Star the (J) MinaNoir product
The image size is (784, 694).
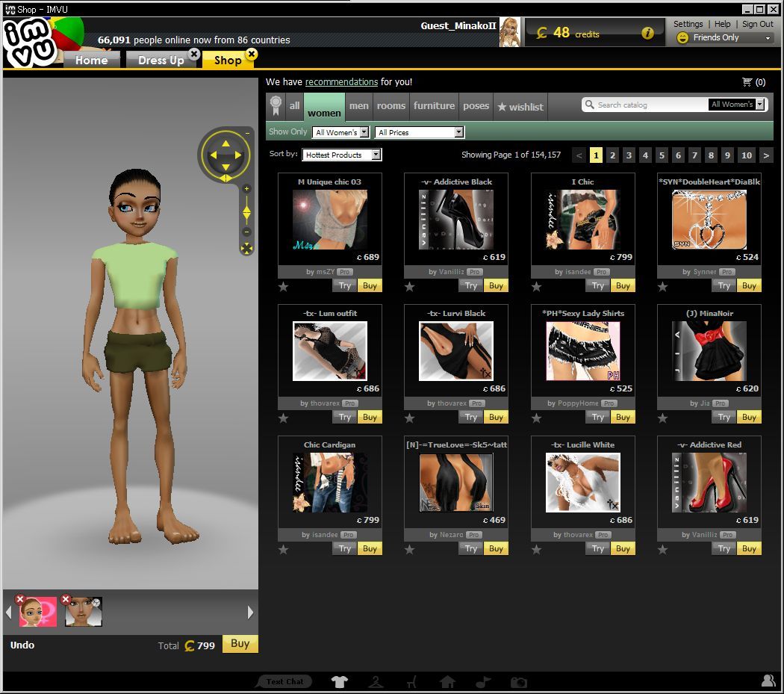tap(662, 418)
